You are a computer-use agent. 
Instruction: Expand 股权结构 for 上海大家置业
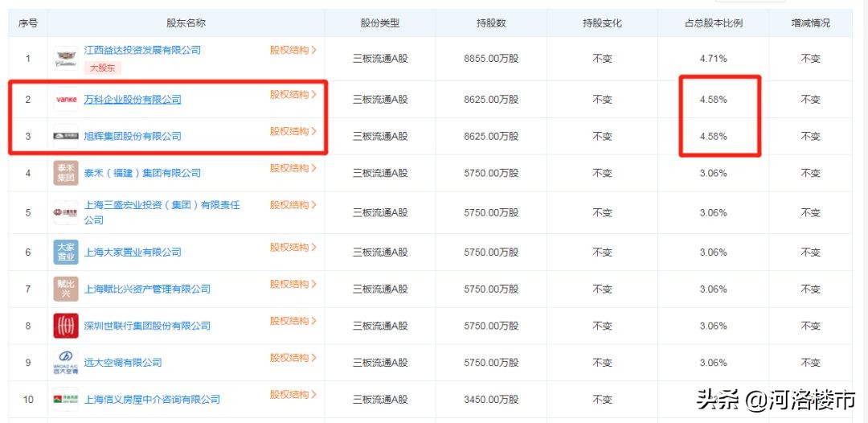(x=293, y=247)
